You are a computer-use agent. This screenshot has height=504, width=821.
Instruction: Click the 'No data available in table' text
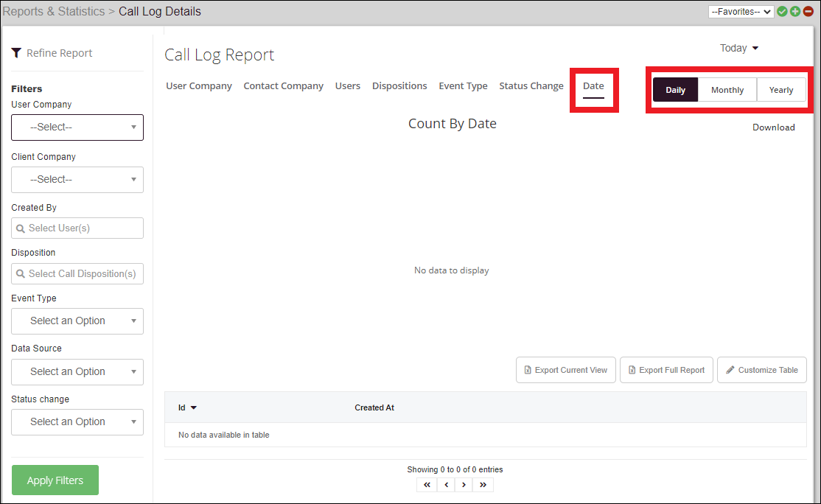[223, 435]
